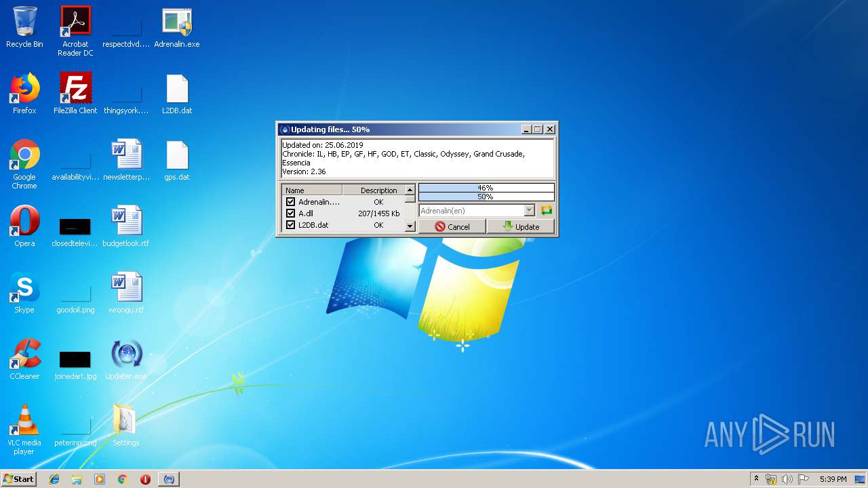This screenshot has height=488, width=868.
Task: Click the Update button
Action: pyautogui.click(x=521, y=226)
